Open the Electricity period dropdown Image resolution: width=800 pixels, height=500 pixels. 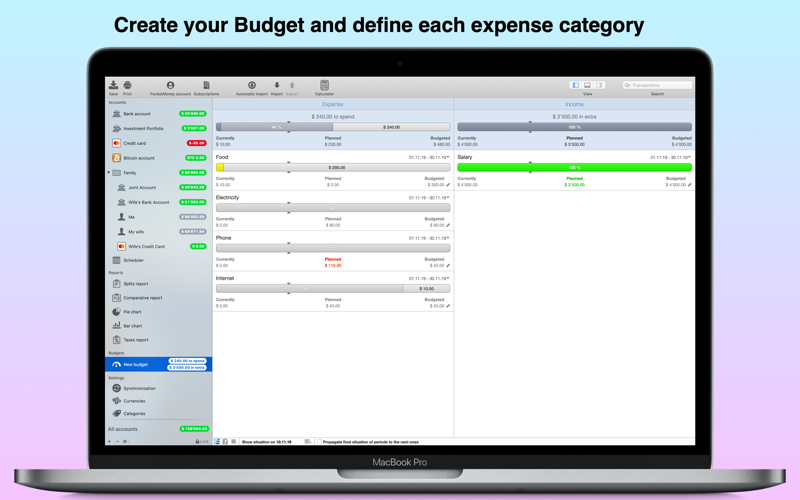click(429, 197)
